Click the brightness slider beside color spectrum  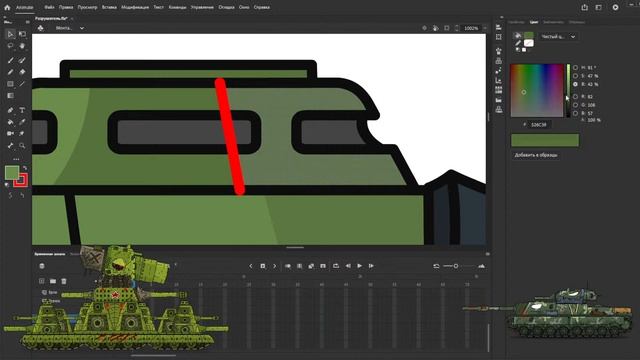(568, 90)
